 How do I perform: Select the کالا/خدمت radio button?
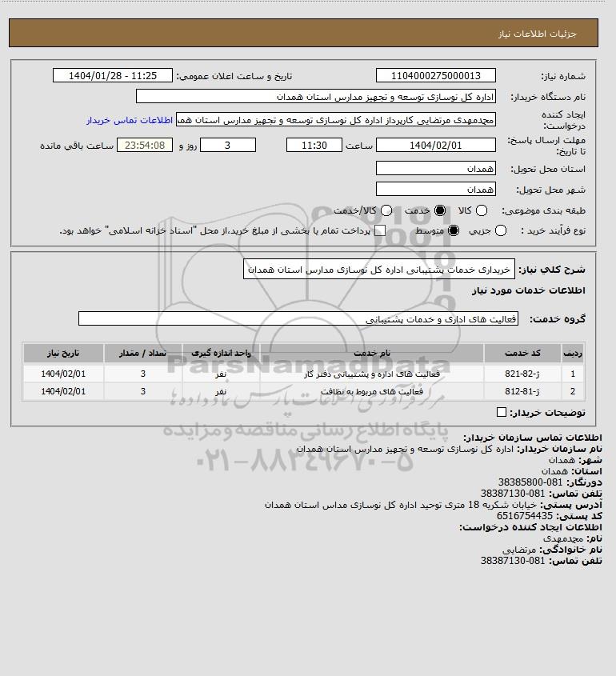386,210
